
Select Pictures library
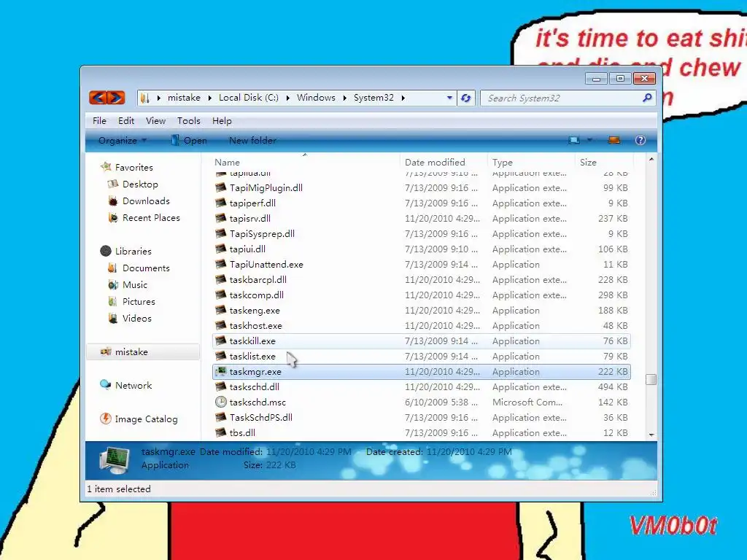(131, 301)
